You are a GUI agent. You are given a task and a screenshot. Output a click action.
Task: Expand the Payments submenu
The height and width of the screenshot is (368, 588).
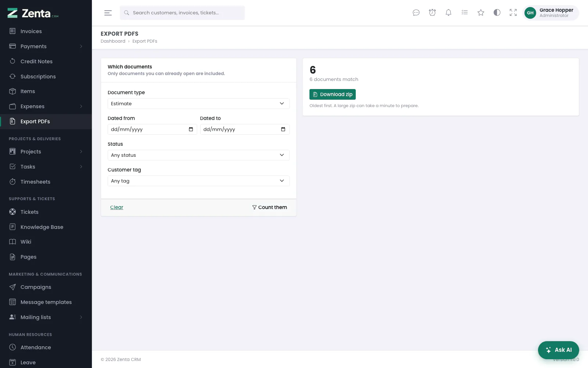pos(81,46)
